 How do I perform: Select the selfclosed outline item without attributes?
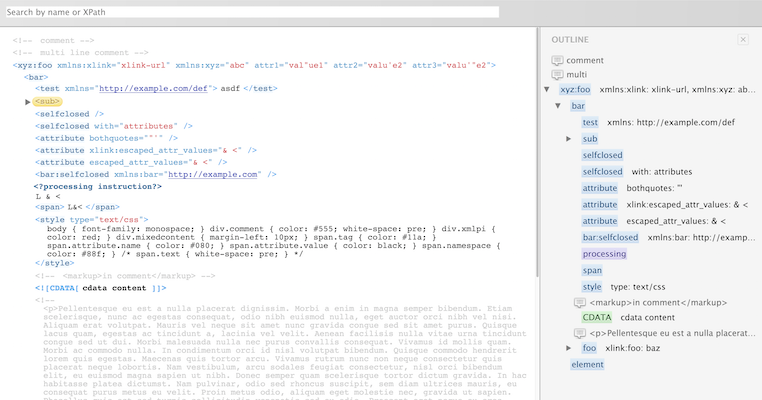point(603,156)
